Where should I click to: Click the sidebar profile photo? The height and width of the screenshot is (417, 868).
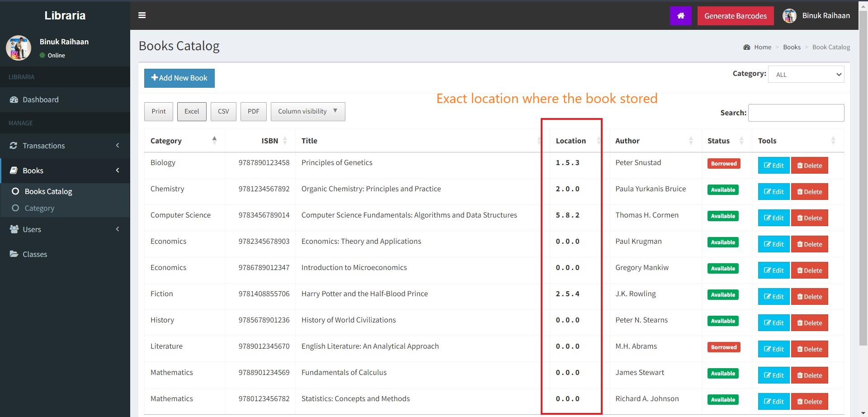(x=19, y=48)
